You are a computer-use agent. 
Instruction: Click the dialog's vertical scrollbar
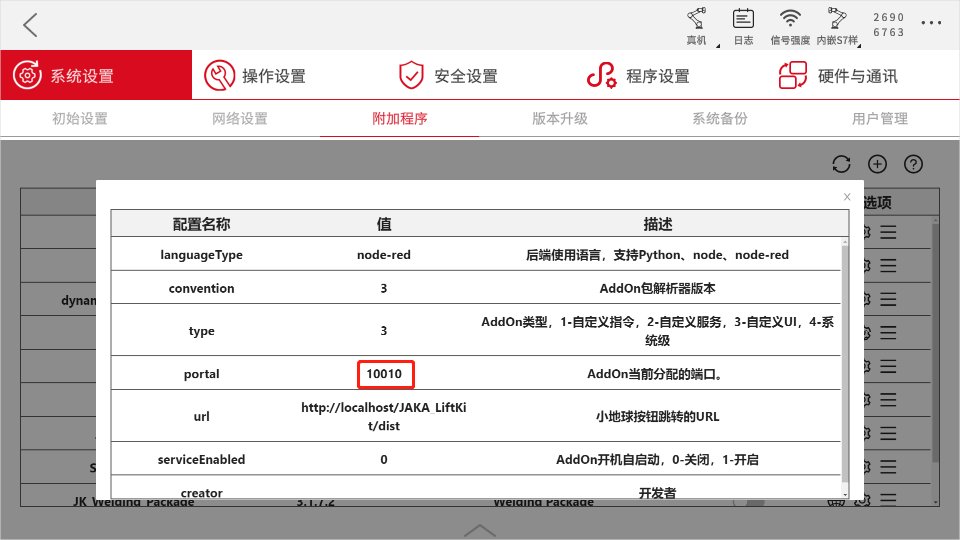pyautogui.click(x=845, y=367)
